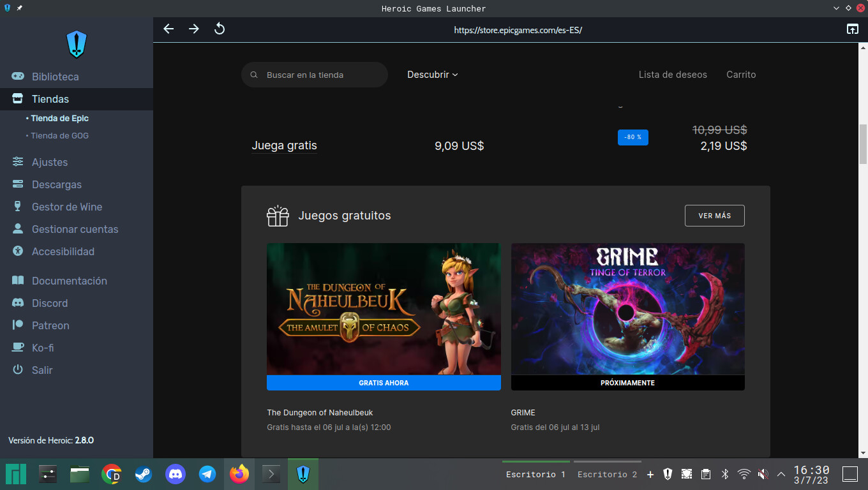
Task: Click the Accesibilidad icon
Action: [18, 251]
